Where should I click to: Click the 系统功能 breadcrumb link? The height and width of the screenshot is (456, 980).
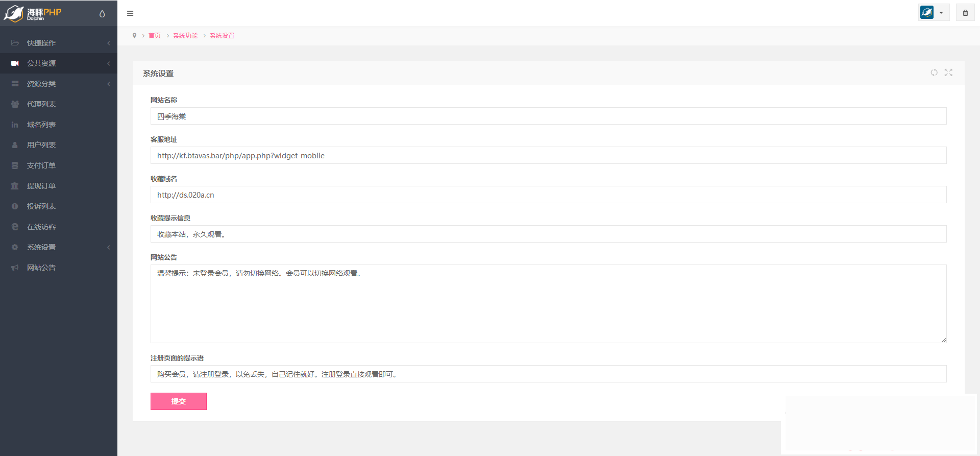coord(185,36)
